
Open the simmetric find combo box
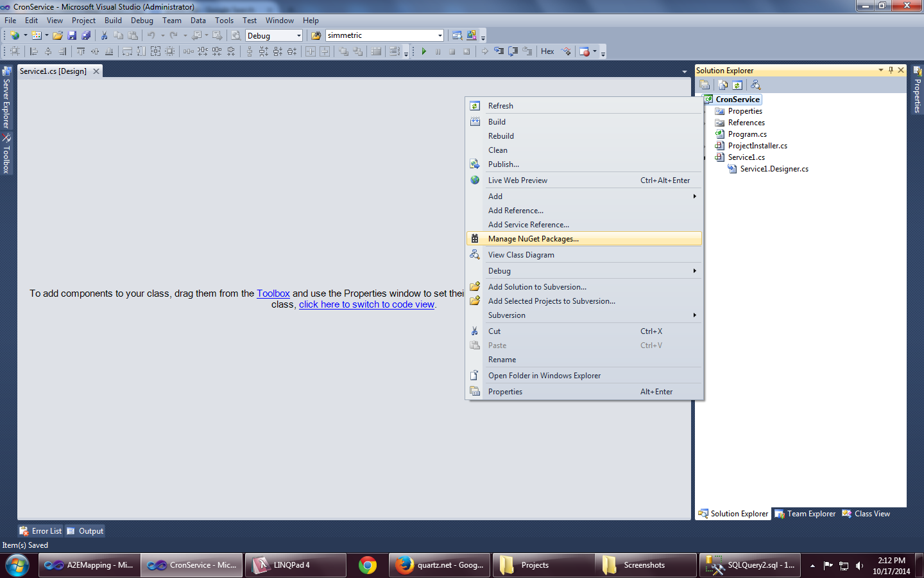(x=384, y=35)
